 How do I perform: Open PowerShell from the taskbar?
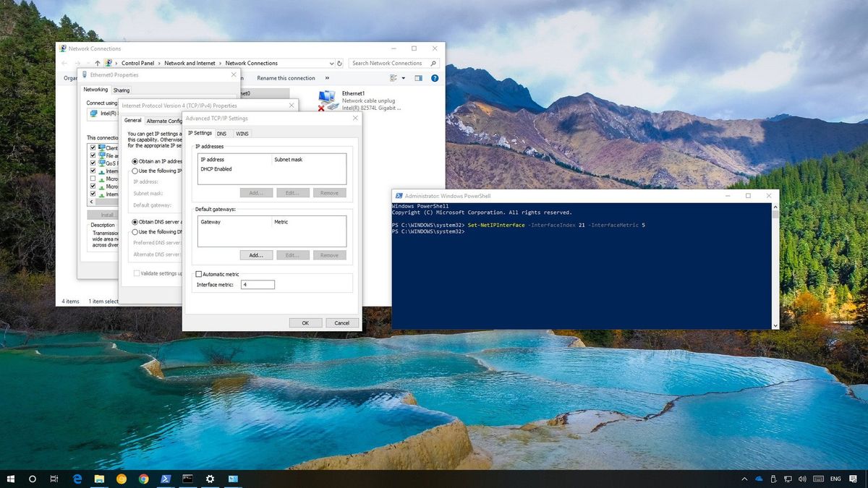165,479
